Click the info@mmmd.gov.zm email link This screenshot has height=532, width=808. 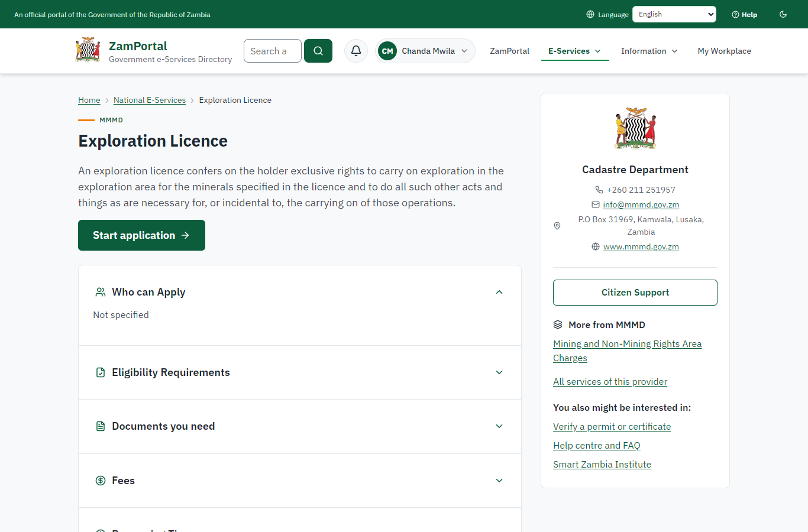point(641,205)
